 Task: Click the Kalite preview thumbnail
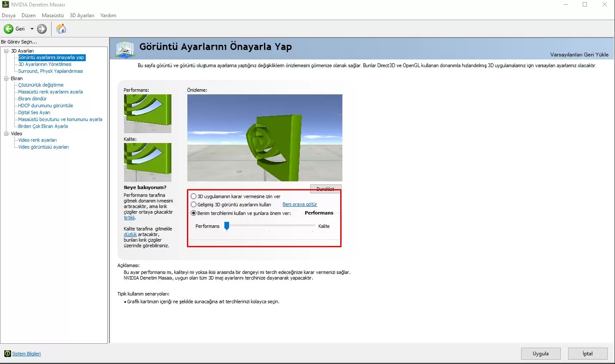coord(148,162)
